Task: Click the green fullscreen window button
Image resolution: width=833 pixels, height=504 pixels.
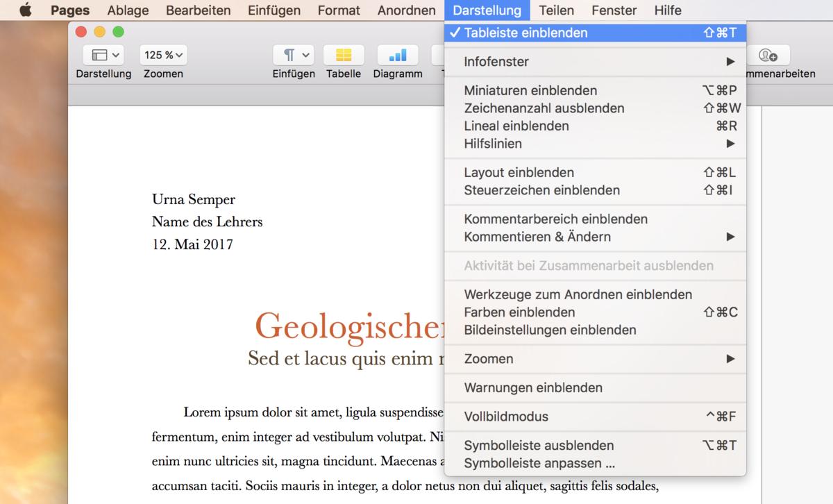Action: (x=118, y=31)
